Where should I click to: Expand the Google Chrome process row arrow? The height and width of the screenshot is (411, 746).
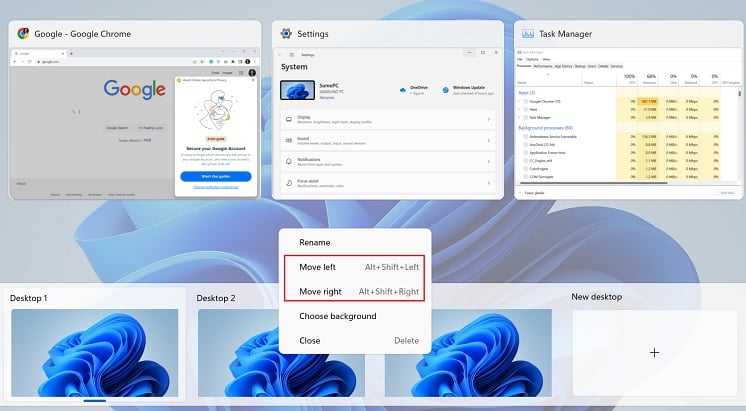point(519,101)
